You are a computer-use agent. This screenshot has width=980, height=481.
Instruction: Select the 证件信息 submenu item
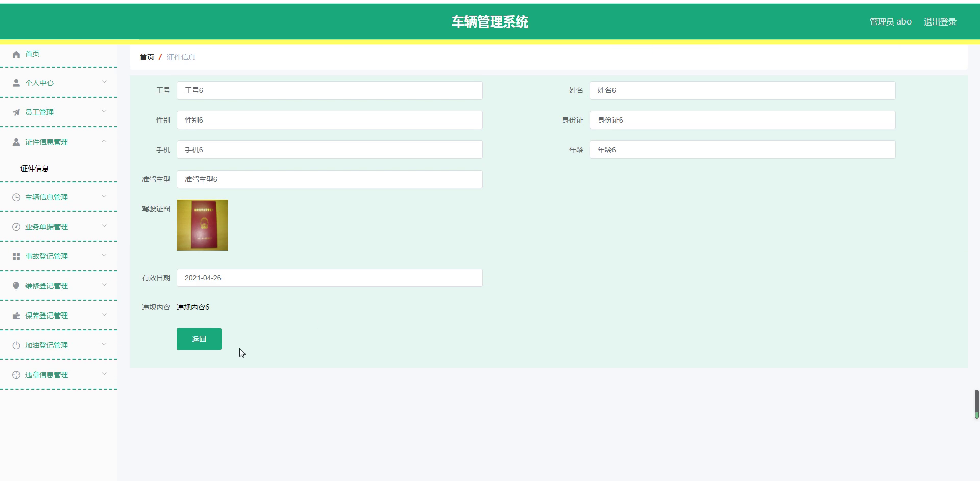click(x=59, y=169)
